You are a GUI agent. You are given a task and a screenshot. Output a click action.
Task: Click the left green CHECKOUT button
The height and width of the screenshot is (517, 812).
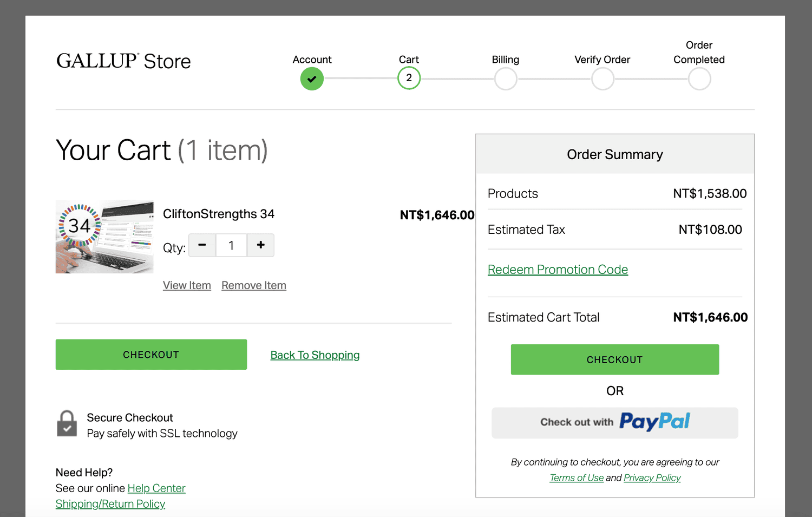[x=151, y=355]
